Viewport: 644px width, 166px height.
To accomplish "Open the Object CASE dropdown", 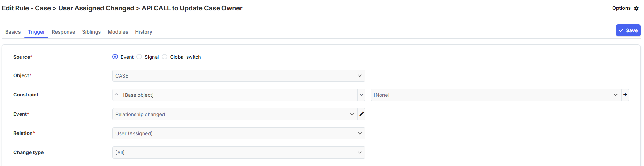I will tap(239, 75).
